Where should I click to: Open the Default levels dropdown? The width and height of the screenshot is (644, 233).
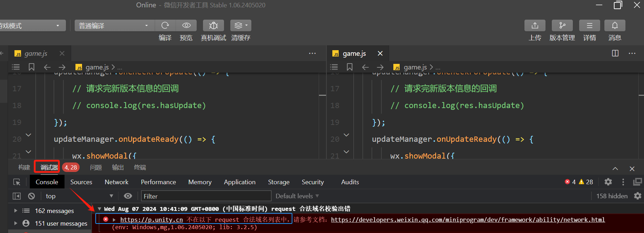point(297,196)
